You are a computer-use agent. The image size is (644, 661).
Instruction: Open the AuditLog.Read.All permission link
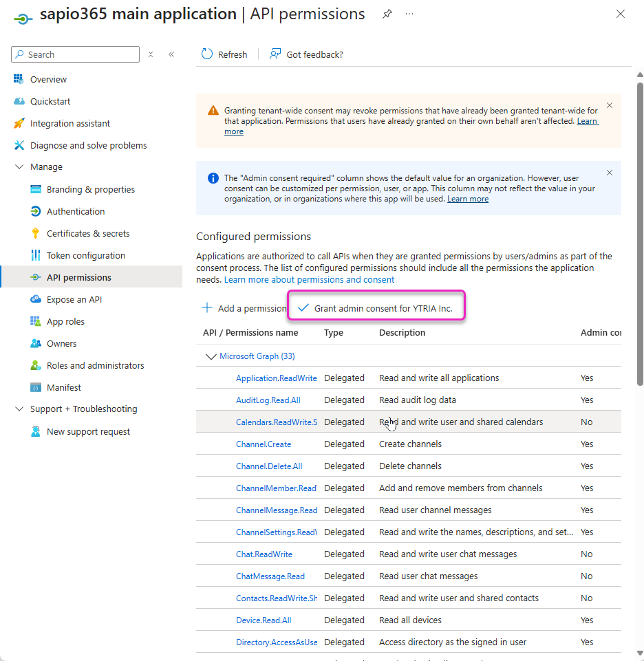(x=268, y=400)
